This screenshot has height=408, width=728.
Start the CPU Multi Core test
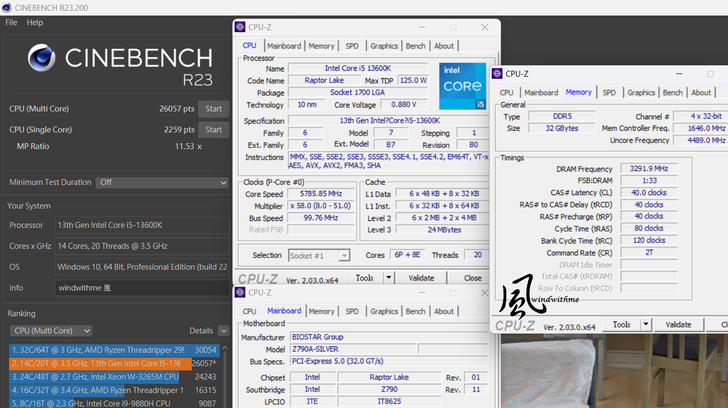213,108
